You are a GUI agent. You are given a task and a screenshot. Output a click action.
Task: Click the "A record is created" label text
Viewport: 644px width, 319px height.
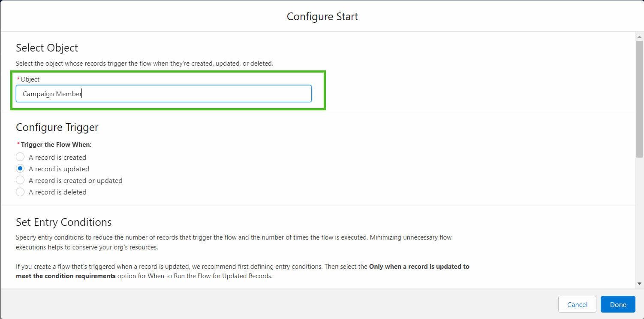(x=57, y=157)
